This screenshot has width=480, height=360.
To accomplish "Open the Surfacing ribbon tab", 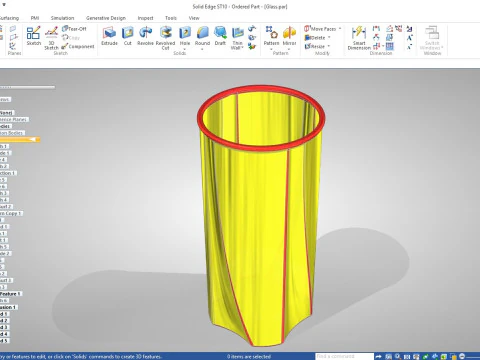I will pyautogui.click(x=9, y=18).
